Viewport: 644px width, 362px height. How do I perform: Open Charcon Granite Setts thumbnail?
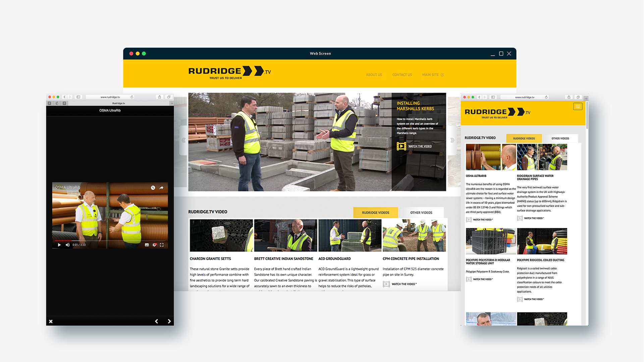pyautogui.click(x=221, y=235)
